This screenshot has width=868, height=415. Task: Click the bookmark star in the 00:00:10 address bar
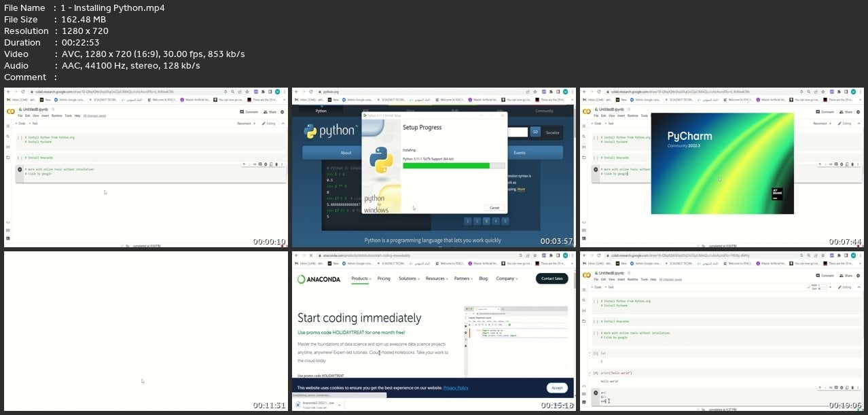tap(247, 92)
